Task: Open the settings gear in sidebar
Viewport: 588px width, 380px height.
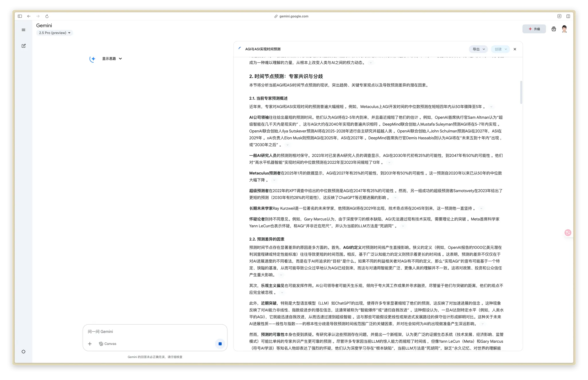Action: (24, 352)
